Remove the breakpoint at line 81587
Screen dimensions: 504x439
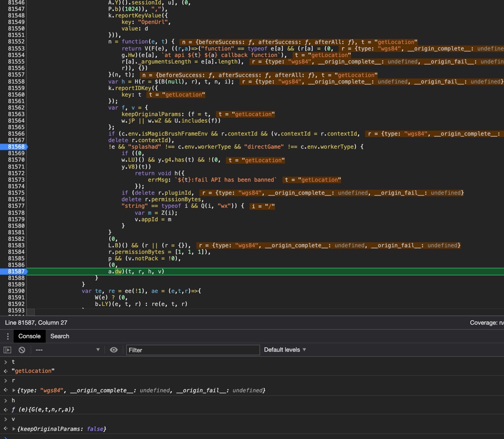coord(14,272)
